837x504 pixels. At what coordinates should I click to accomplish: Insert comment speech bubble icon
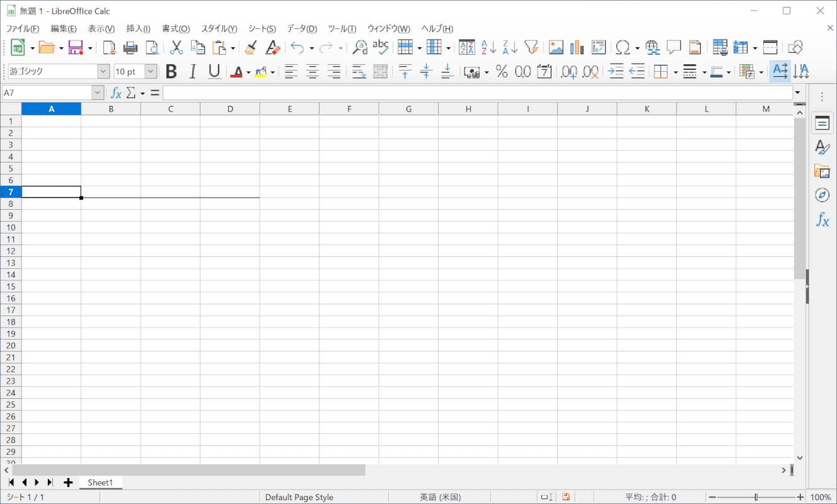pos(674,47)
